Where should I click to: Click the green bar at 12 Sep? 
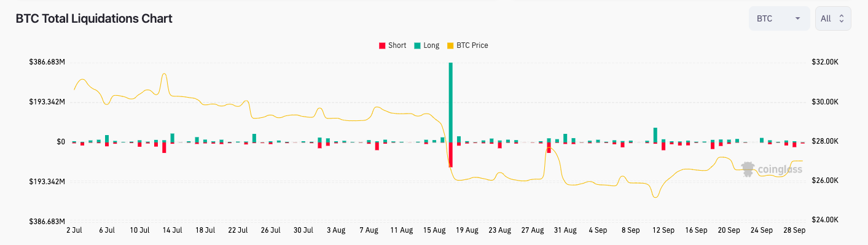click(655, 134)
